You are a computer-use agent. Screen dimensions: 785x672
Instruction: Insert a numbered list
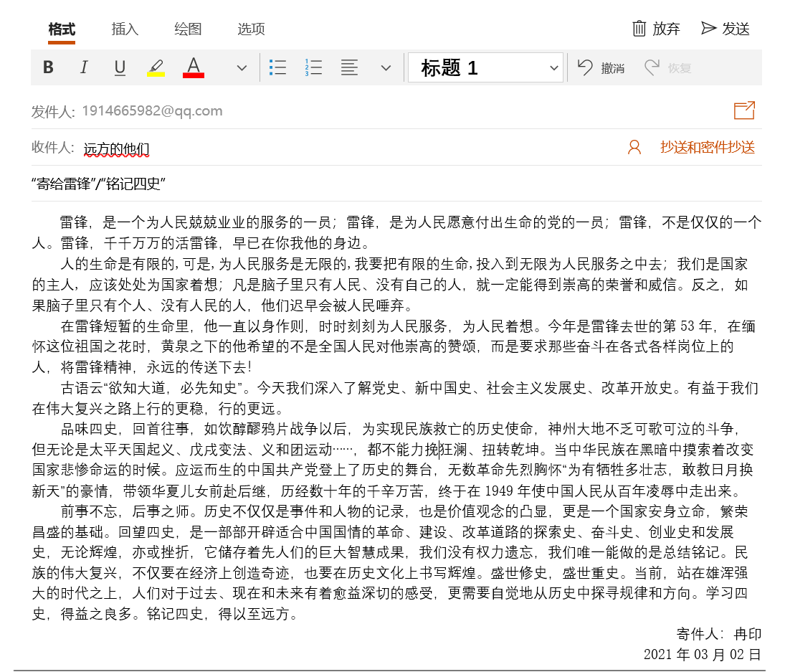(x=313, y=68)
